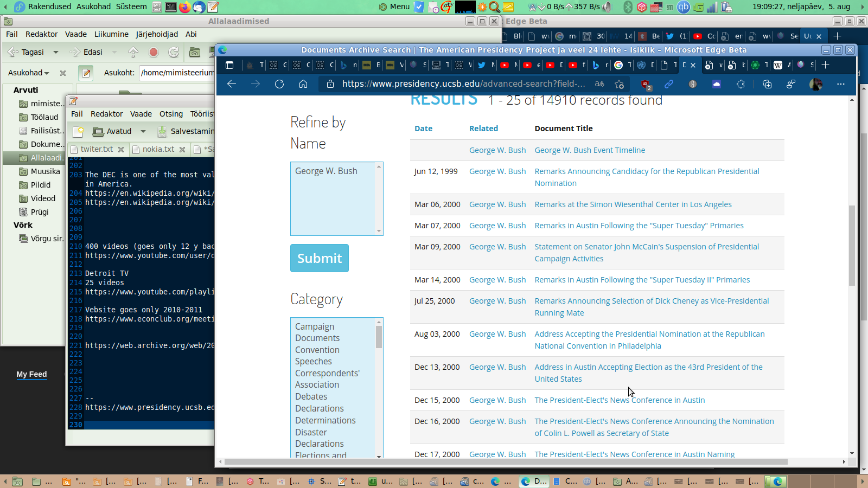This screenshot has height=488, width=868.
Task: Switch to the twiter.txt editor tab
Action: pyautogui.click(x=97, y=149)
